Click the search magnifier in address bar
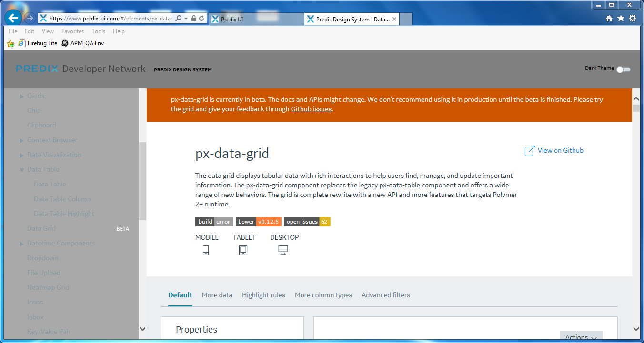Image resolution: width=644 pixels, height=343 pixels. coord(179,19)
